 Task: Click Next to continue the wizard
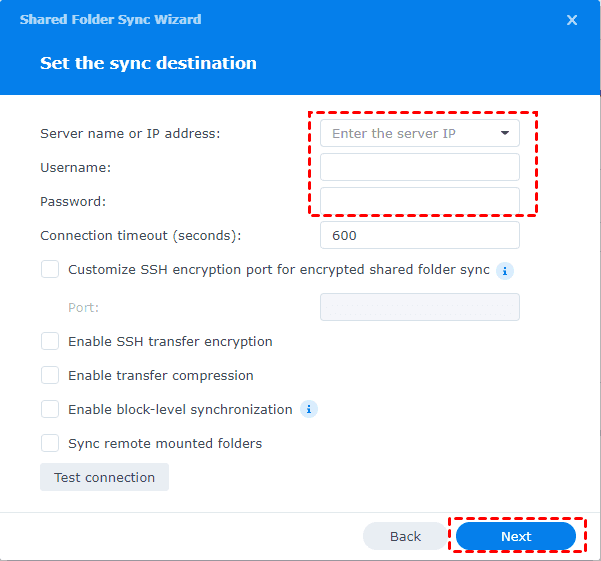tap(516, 536)
